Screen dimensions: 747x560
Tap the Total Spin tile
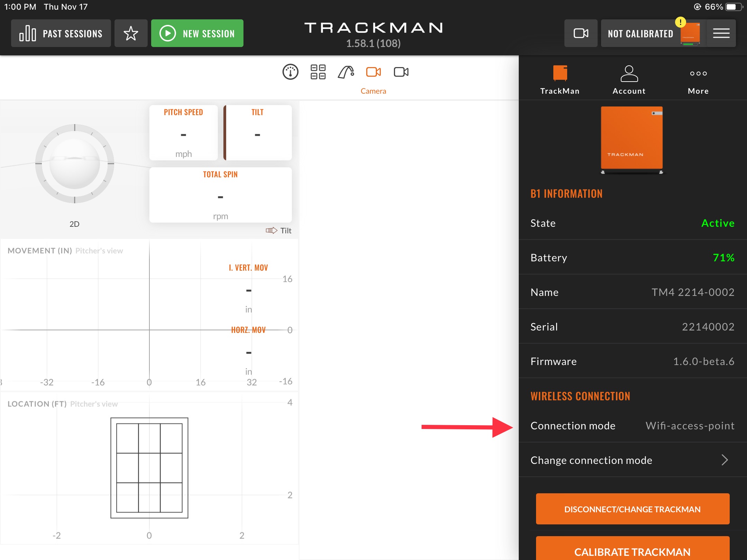[220, 195]
